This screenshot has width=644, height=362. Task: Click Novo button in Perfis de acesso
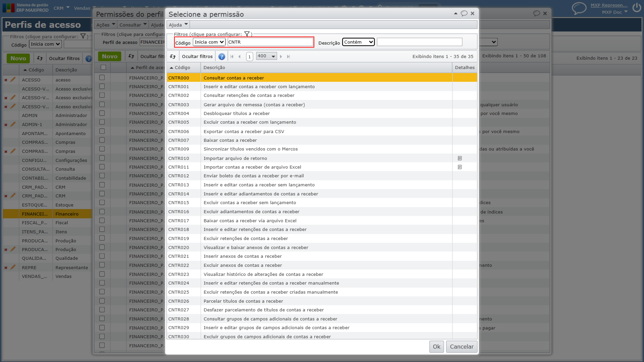tap(18, 58)
